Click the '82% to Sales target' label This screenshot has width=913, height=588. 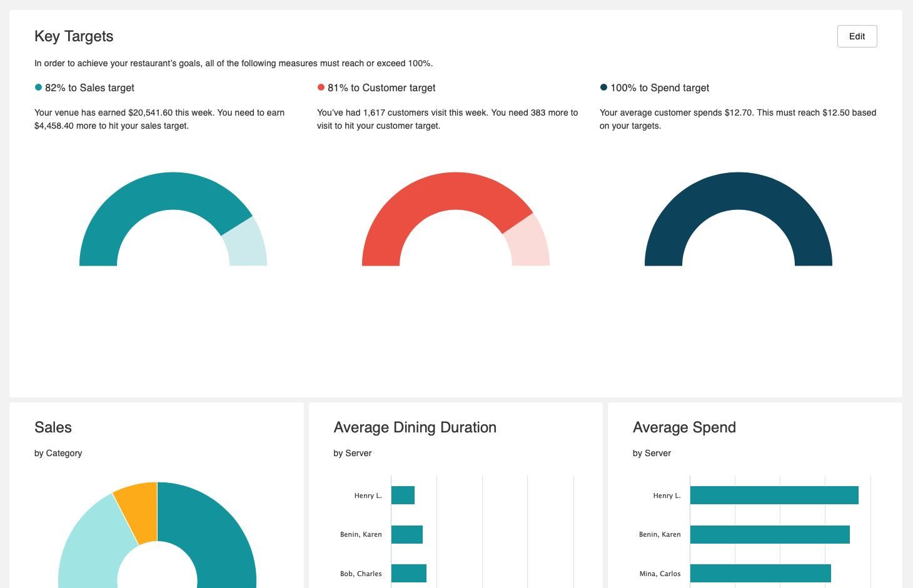coord(89,88)
